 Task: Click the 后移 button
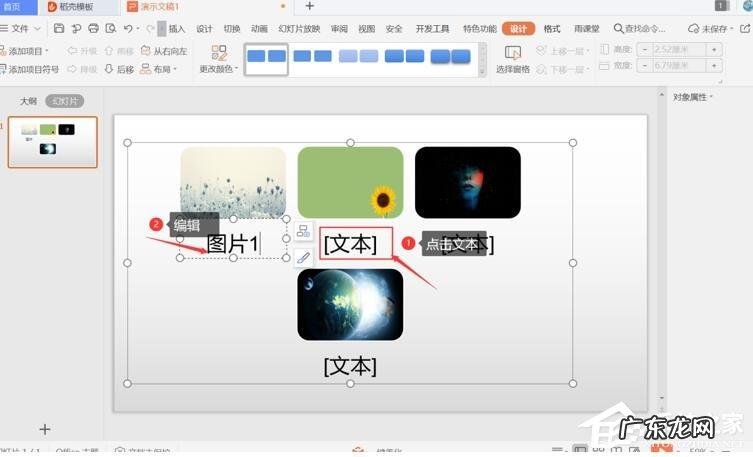click(119, 69)
